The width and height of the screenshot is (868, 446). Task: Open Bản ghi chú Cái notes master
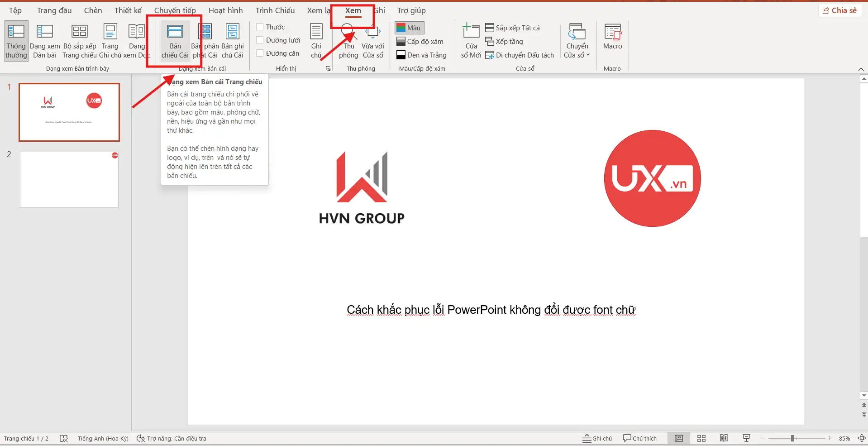(x=233, y=41)
